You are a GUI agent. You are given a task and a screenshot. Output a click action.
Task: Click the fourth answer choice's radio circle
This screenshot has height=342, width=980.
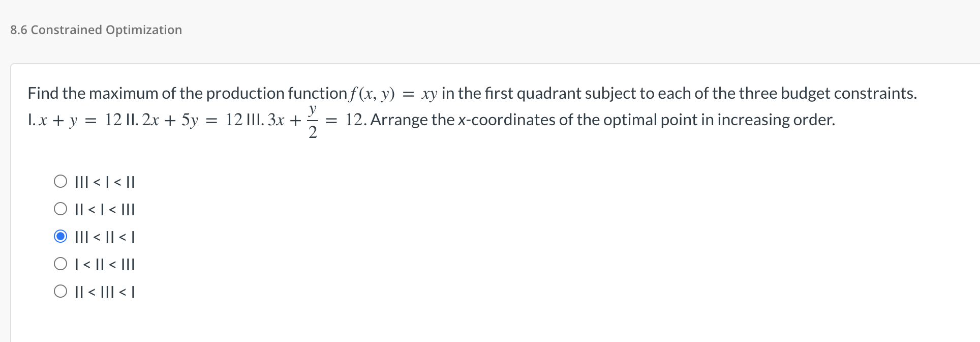pos(60,263)
